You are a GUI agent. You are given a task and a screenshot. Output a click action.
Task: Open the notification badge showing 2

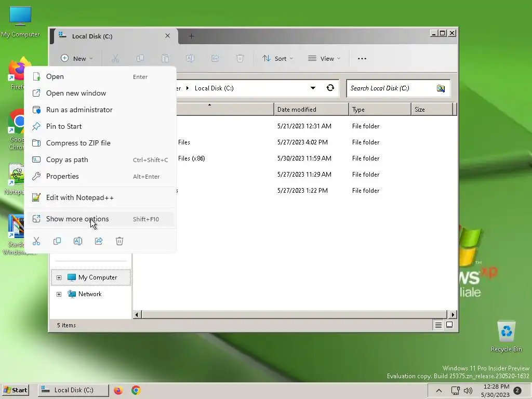(x=517, y=391)
